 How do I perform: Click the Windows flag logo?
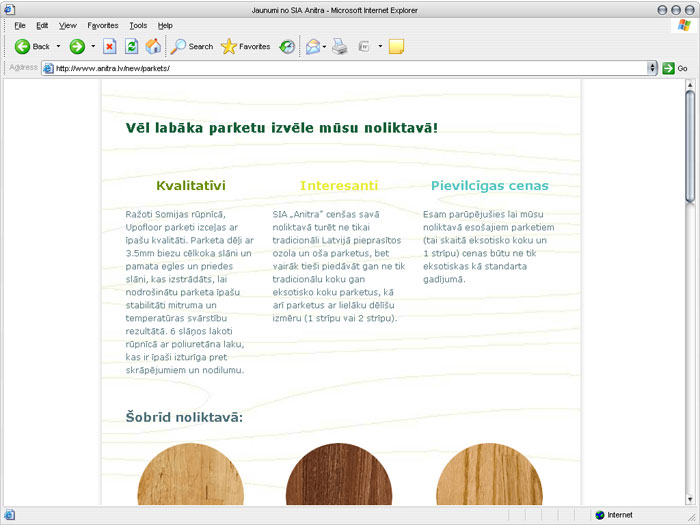[x=684, y=25]
